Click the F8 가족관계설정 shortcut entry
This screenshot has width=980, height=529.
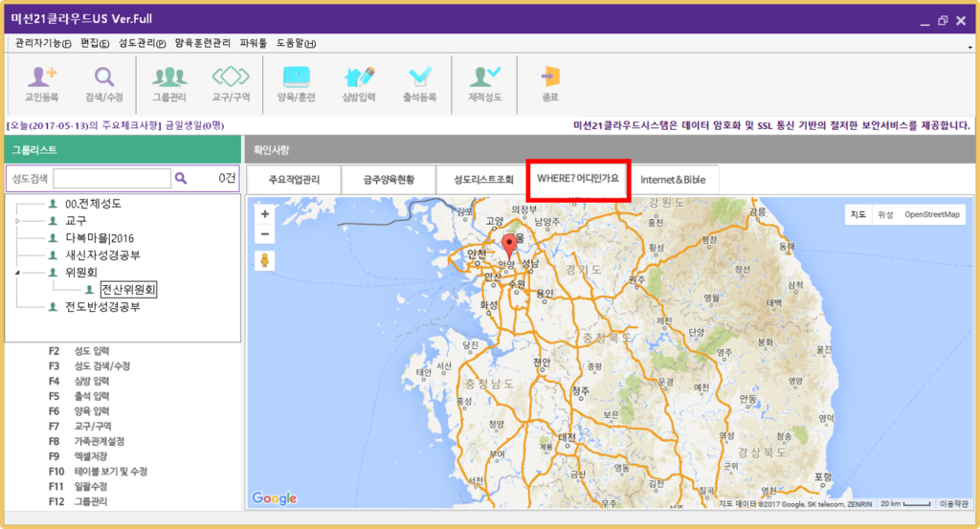click(x=86, y=441)
